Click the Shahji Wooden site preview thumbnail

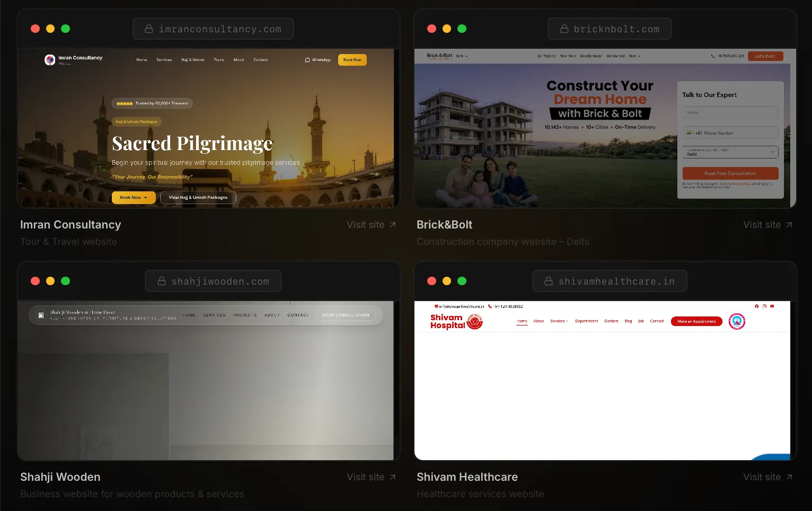pos(206,381)
